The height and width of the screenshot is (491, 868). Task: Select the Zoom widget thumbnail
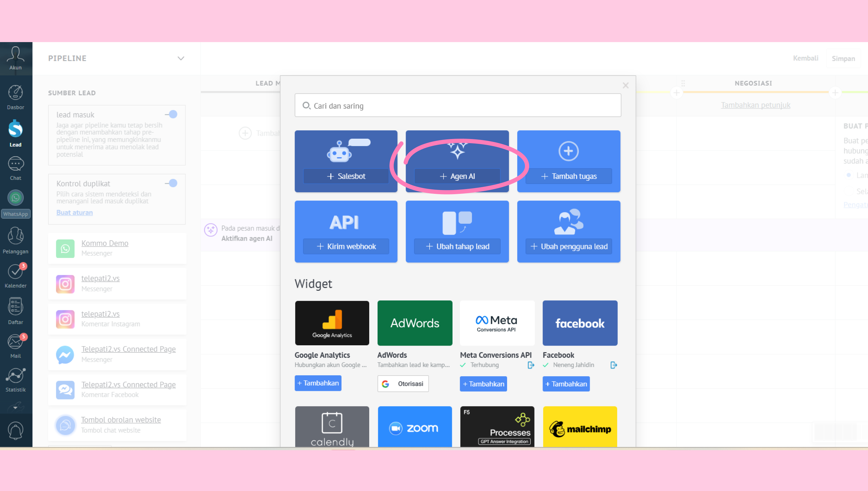point(415,427)
